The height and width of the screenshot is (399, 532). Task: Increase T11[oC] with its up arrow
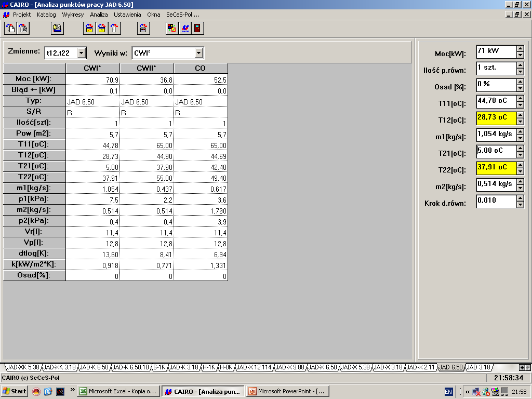click(x=520, y=99)
